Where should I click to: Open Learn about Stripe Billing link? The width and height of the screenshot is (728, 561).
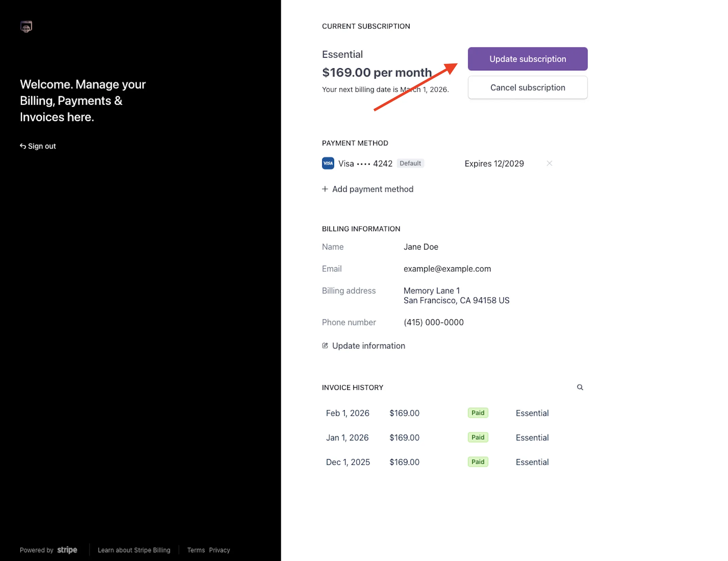point(134,550)
